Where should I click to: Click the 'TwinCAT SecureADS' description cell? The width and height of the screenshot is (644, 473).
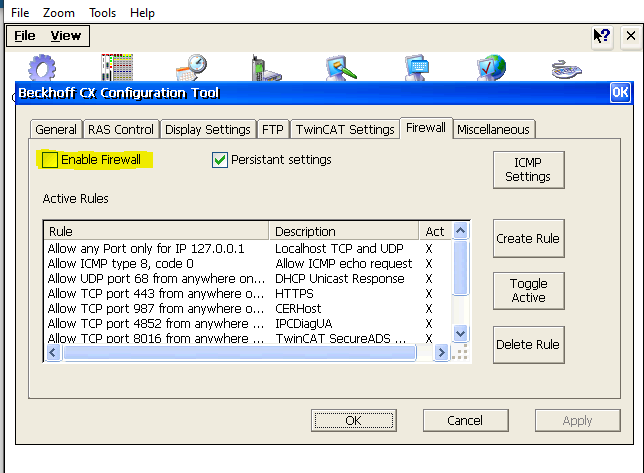[x=341, y=338]
